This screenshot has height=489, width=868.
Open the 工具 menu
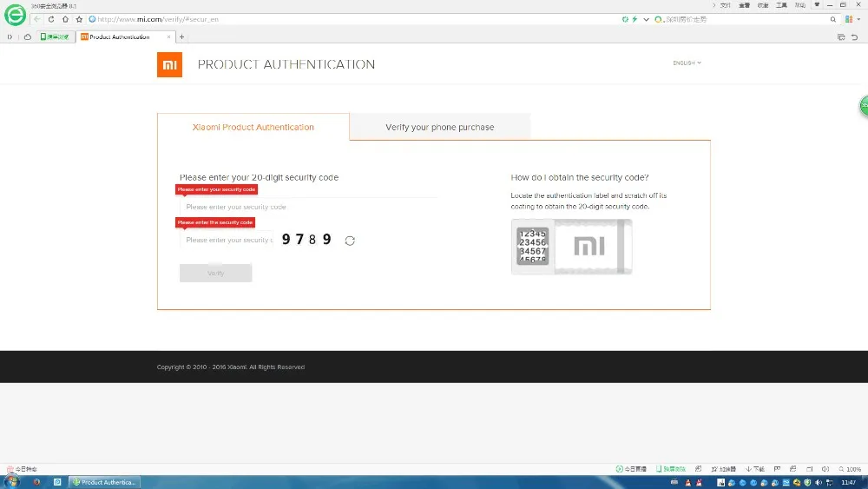(x=781, y=5)
